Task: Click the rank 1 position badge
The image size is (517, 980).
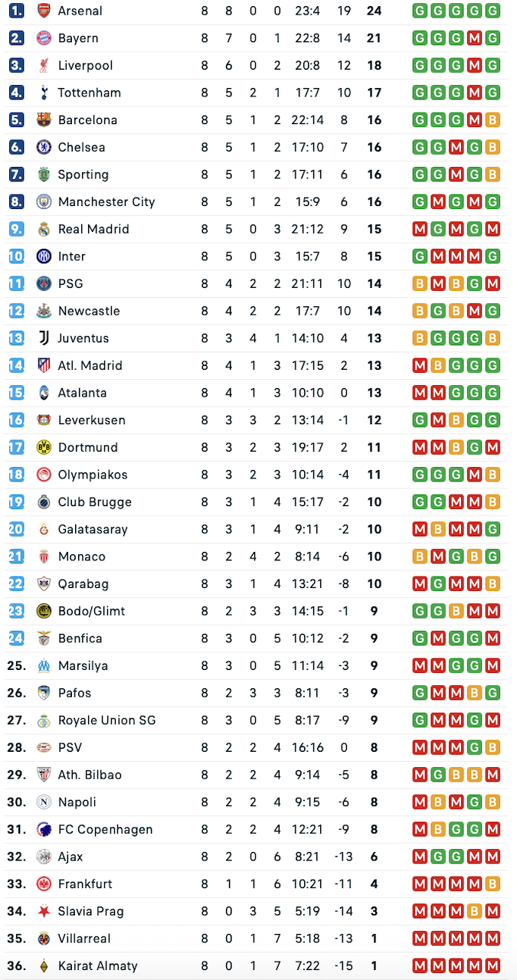Action: tap(17, 11)
